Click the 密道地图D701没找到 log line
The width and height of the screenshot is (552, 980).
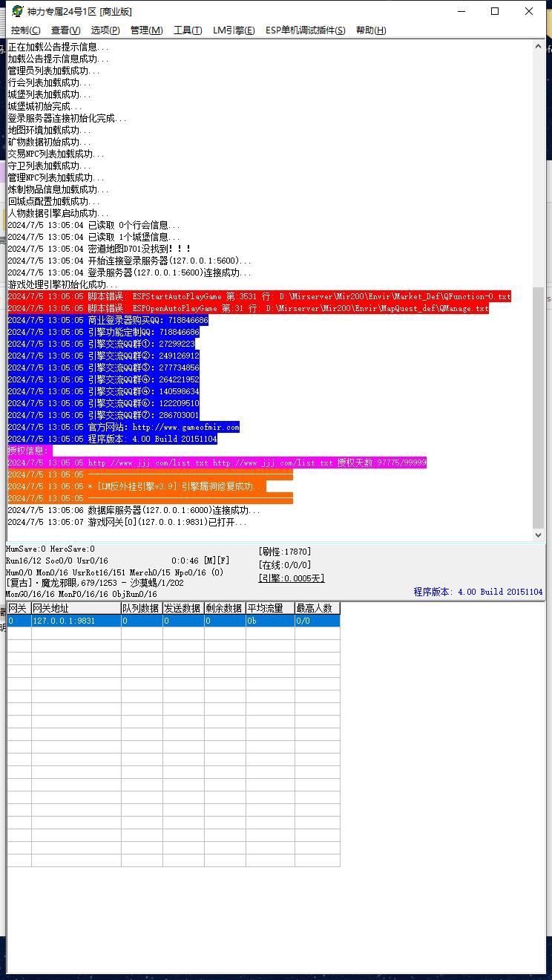[99, 249]
